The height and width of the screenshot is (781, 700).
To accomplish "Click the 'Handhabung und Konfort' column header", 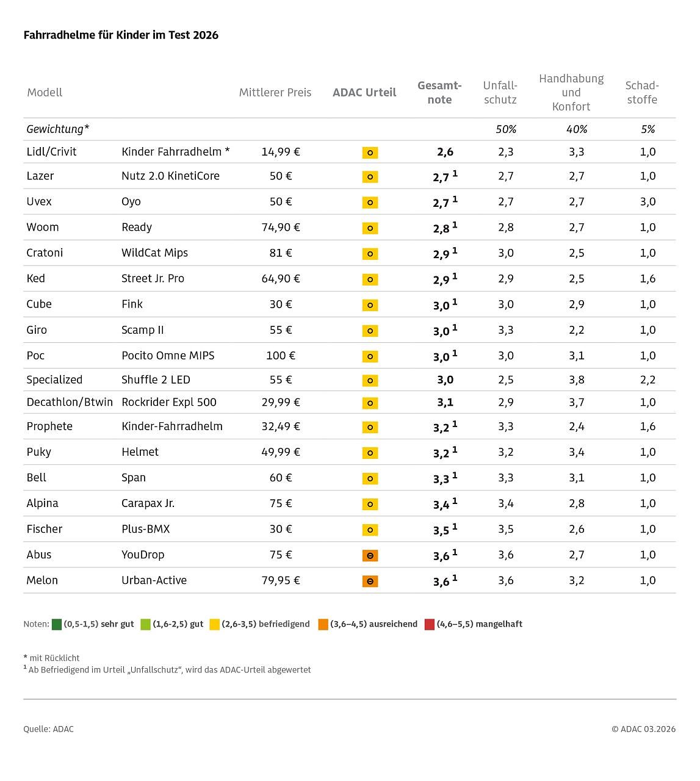I will coord(571,93).
